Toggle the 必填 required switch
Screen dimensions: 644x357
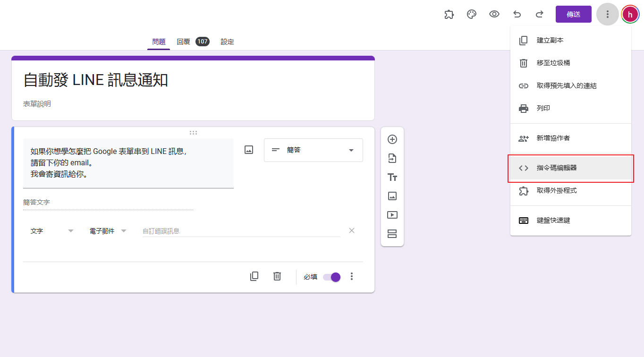coord(332,277)
